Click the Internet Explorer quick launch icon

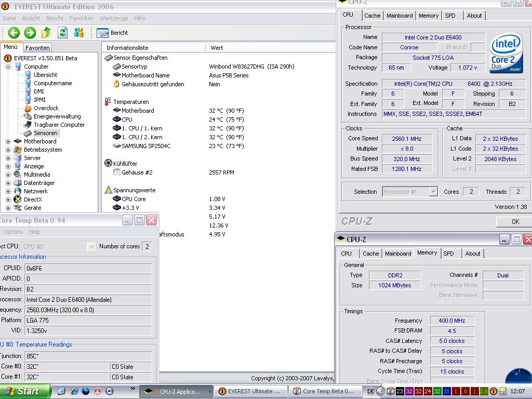pyautogui.click(x=74, y=391)
